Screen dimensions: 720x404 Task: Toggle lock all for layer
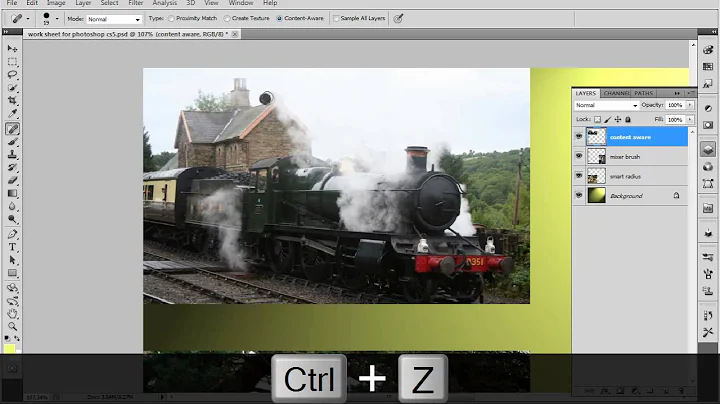pos(628,119)
